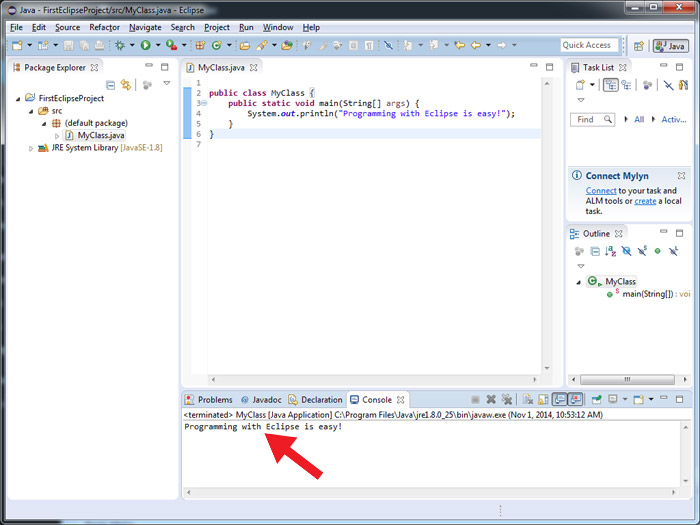Expand the JRE System Library node
Screen dimensions: 700x525
(31, 148)
